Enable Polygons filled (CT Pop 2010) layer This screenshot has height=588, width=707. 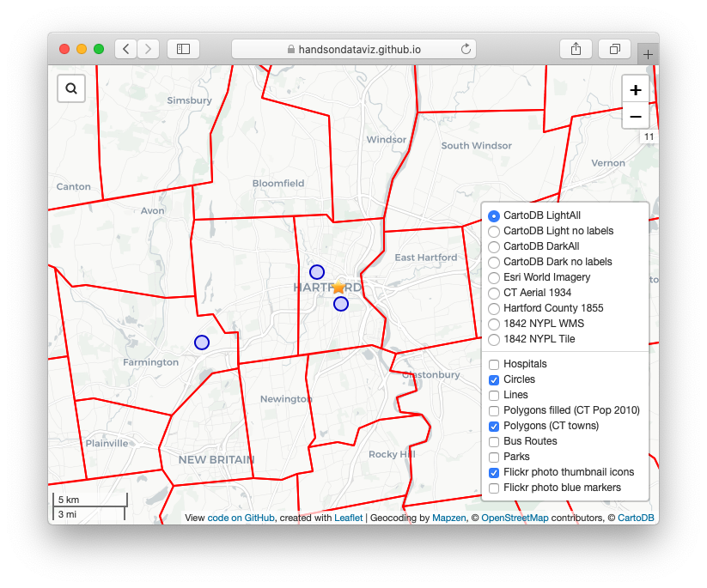click(x=494, y=410)
